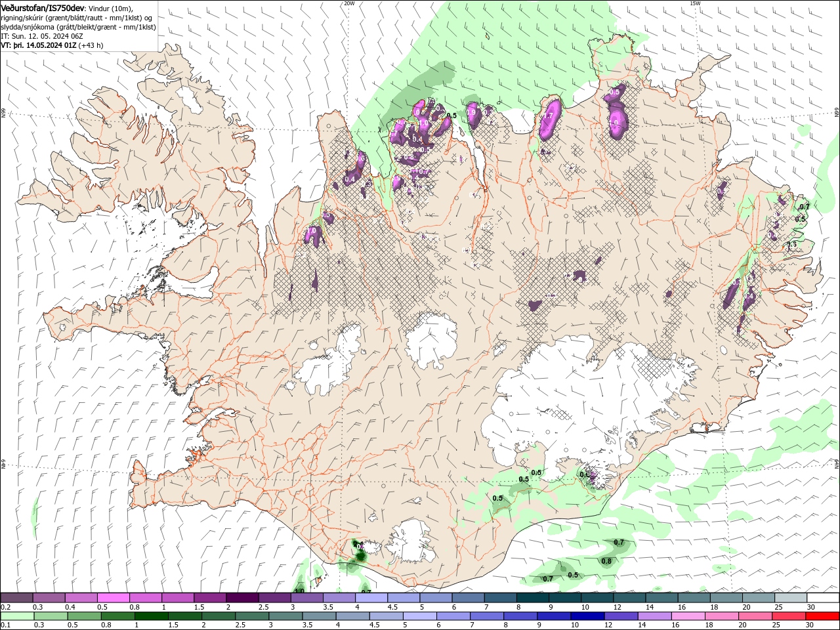840x630 pixels.
Task: Pick the darkest green 1 swatch in lower legend row
Action: [151, 616]
